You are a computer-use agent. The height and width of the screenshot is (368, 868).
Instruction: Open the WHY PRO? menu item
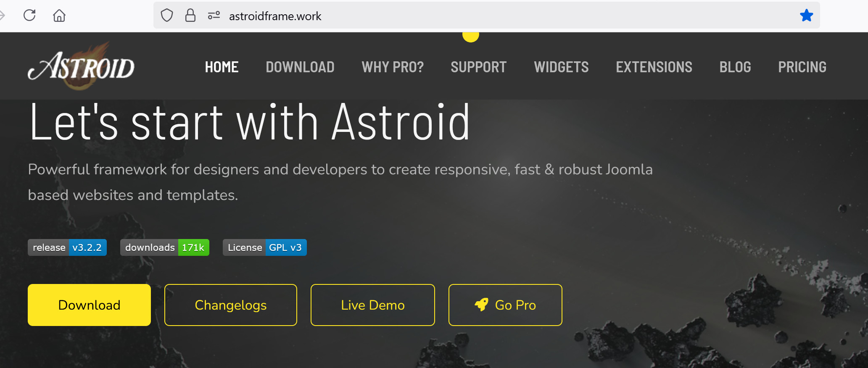tap(393, 67)
